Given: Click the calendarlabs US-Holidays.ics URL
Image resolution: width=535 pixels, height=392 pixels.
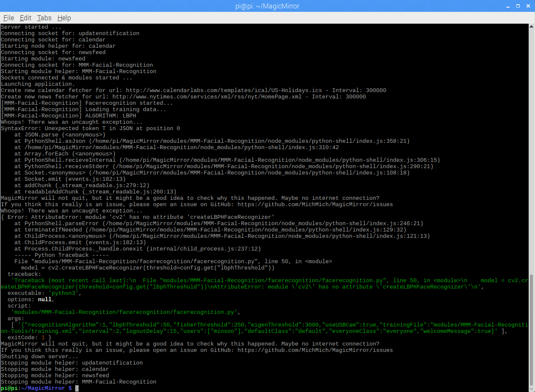Looking at the screenshot, I should 224,90.
